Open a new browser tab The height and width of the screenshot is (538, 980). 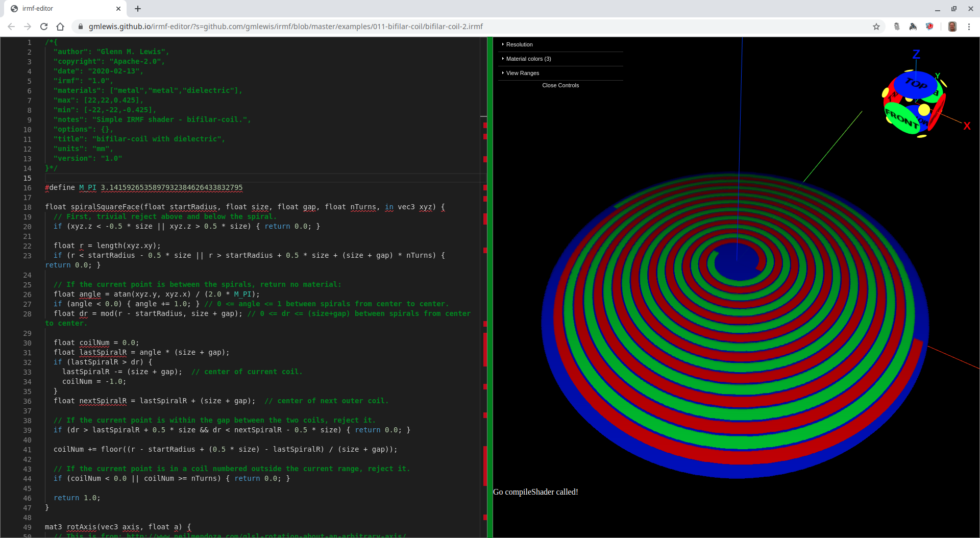click(x=138, y=9)
